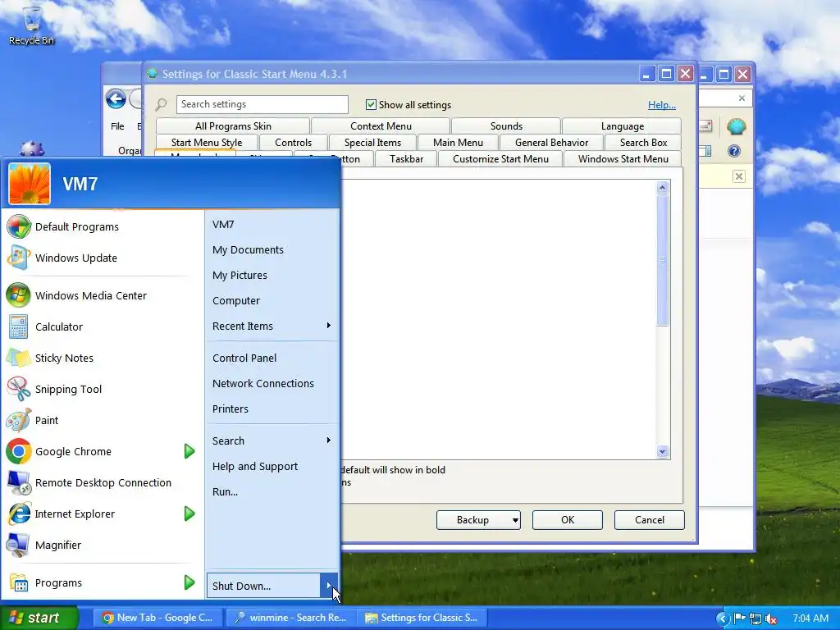The width and height of the screenshot is (840, 630).
Task: Open the Special Items tab
Action: click(373, 143)
